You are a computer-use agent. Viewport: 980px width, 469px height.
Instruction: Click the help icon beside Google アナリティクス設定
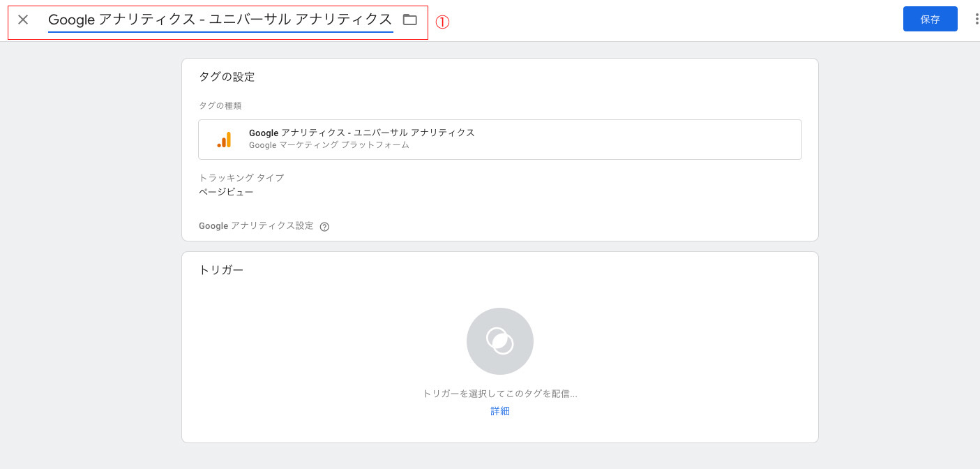(x=324, y=227)
